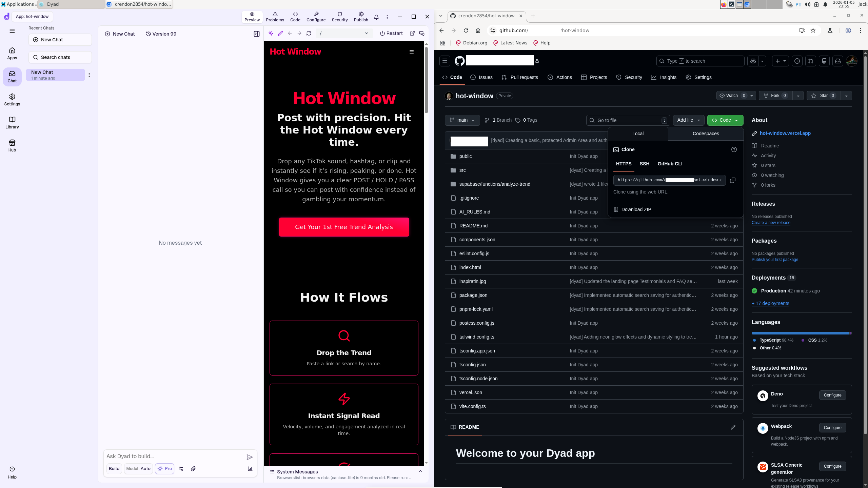This screenshot has height=488, width=868.
Task: Click Download ZIP
Action: (636, 209)
